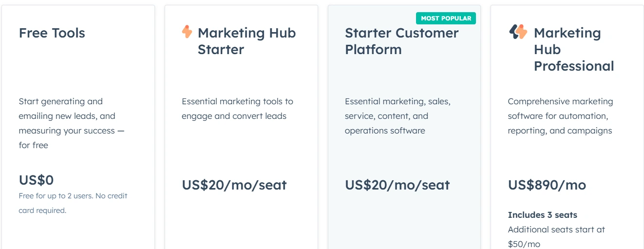Click the orange Marketing Hub Starter icon
644x249 pixels.
point(187,32)
